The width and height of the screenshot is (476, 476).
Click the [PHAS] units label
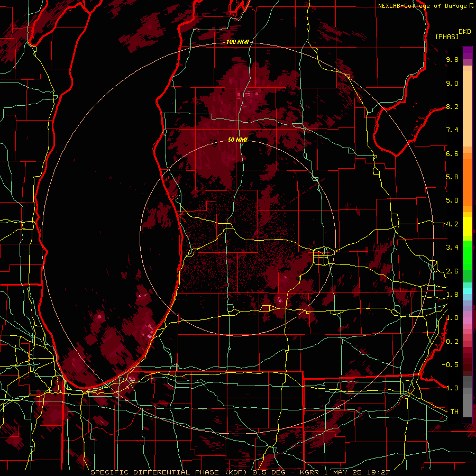[447, 36]
